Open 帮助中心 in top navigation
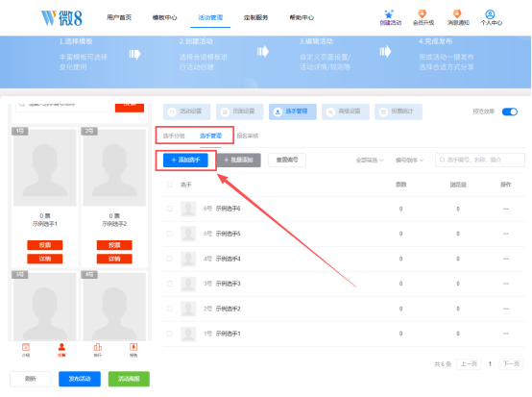 tap(302, 17)
